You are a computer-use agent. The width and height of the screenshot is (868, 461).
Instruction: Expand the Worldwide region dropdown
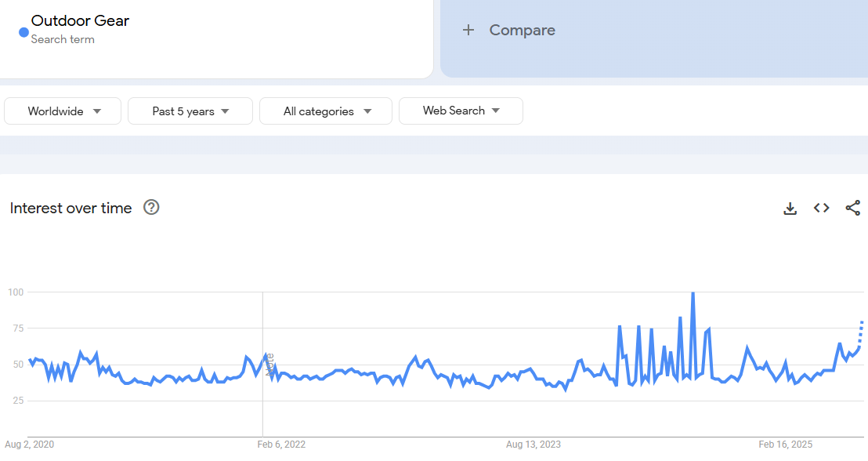pyautogui.click(x=63, y=111)
